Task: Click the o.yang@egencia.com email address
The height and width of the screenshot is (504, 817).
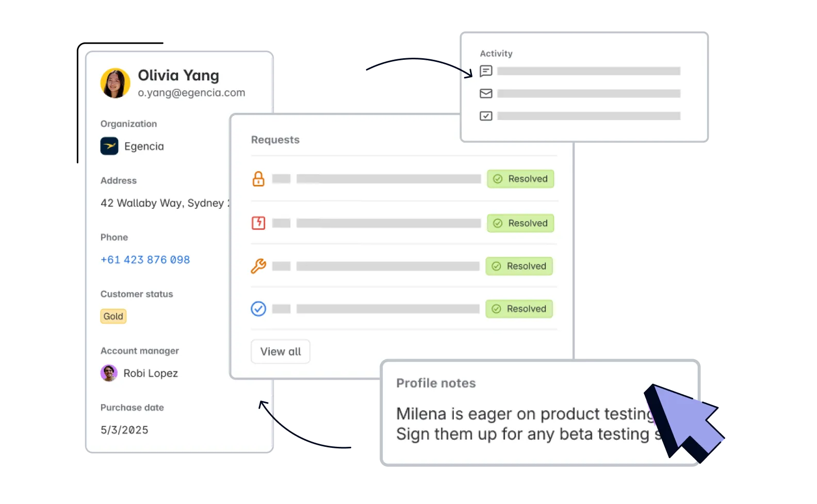Action: click(x=191, y=93)
